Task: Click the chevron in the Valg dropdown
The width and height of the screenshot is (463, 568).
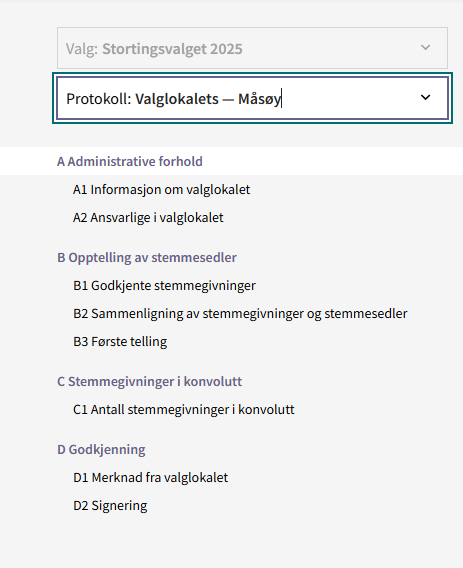Action: pos(425,47)
